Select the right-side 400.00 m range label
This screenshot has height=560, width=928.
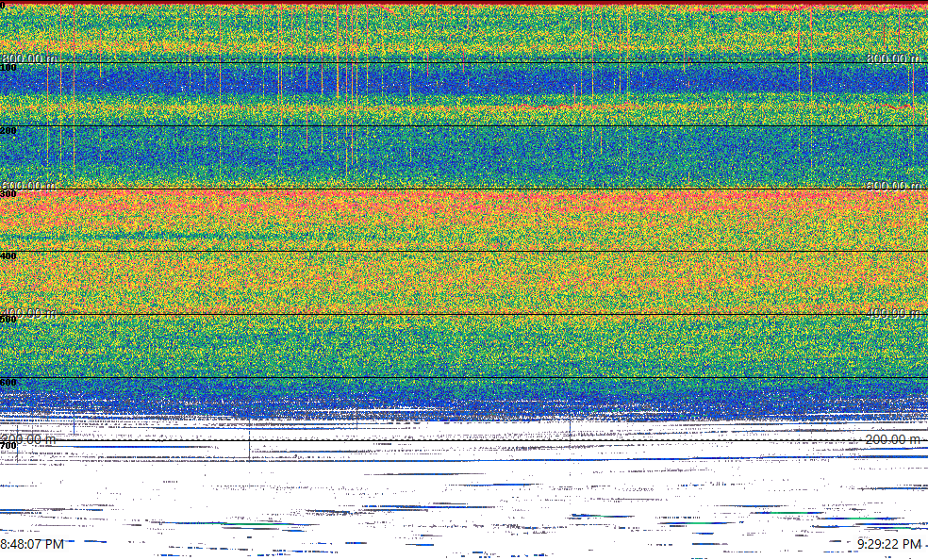[894, 312]
